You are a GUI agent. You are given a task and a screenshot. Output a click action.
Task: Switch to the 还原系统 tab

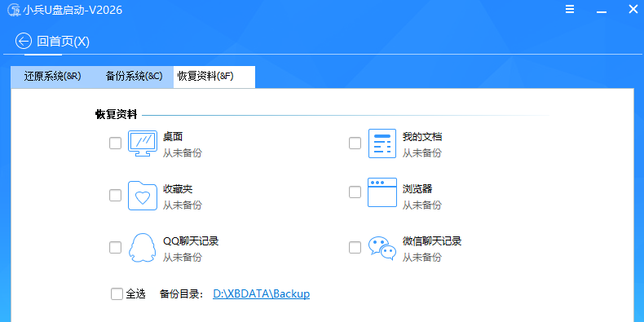click(x=52, y=77)
